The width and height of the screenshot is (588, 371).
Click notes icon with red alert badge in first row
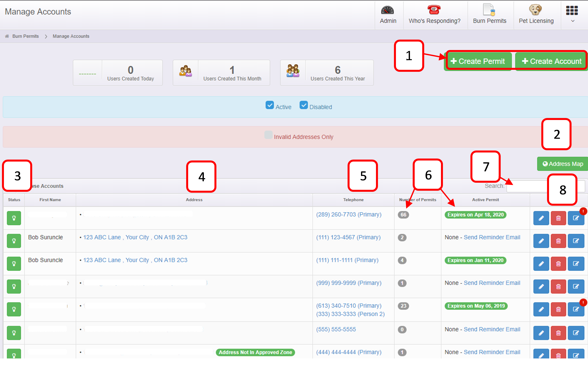576,218
